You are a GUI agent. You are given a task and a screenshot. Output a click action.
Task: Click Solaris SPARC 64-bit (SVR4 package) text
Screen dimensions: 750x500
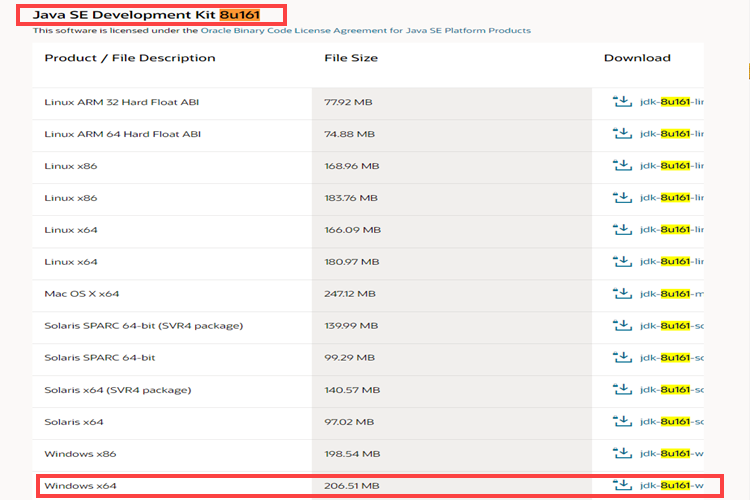[143, 326]
